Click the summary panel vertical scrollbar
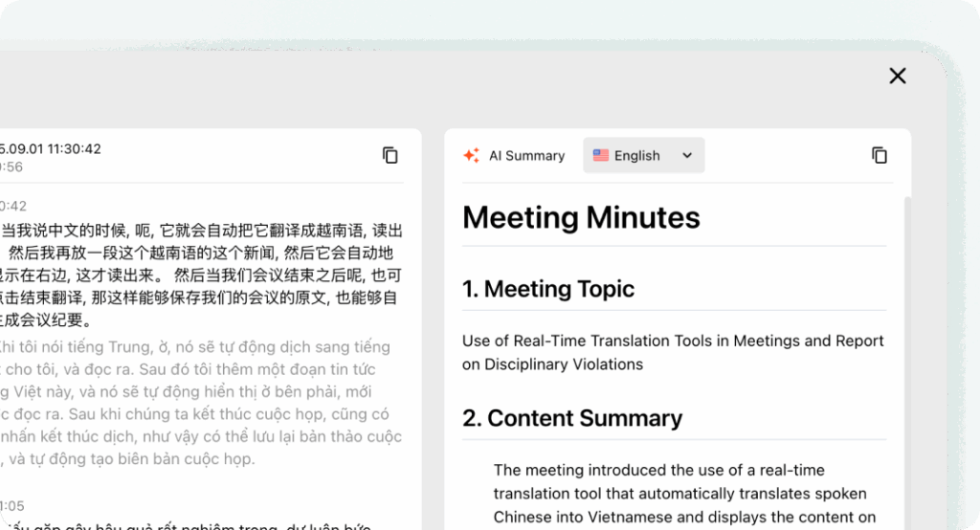 (x=907, y=363)
